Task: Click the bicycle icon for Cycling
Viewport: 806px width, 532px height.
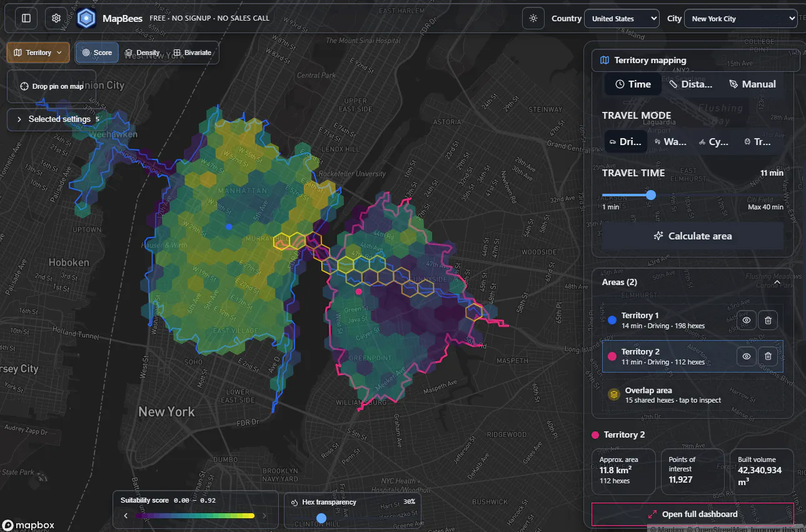Action: (x=702, y=142)
